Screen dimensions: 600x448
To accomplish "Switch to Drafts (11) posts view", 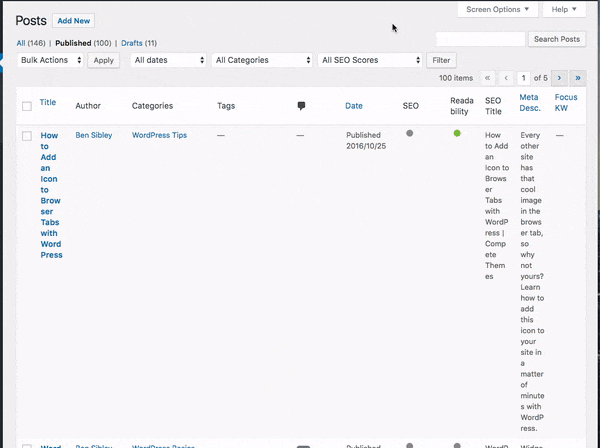I will click(x=139, y=43).
